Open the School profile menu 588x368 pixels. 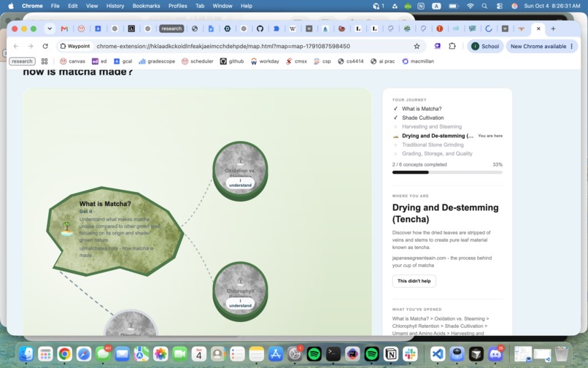pyautogui.click(x=485, y=46)
